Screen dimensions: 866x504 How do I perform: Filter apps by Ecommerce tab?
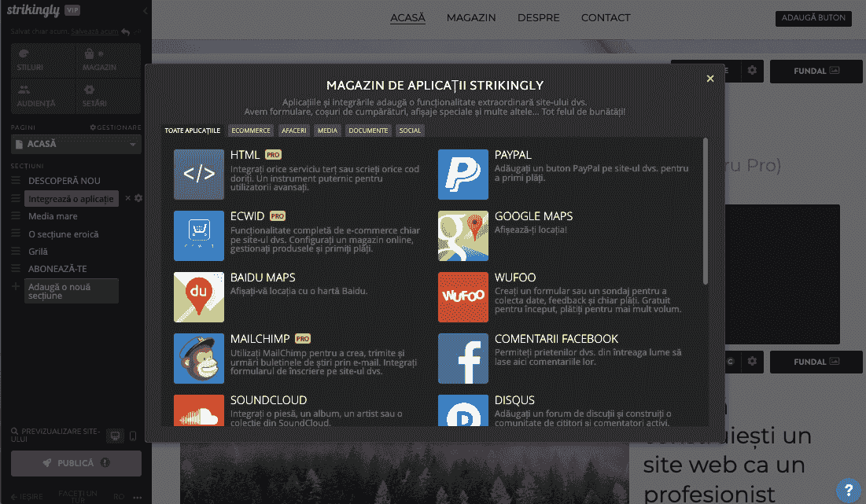251,131
